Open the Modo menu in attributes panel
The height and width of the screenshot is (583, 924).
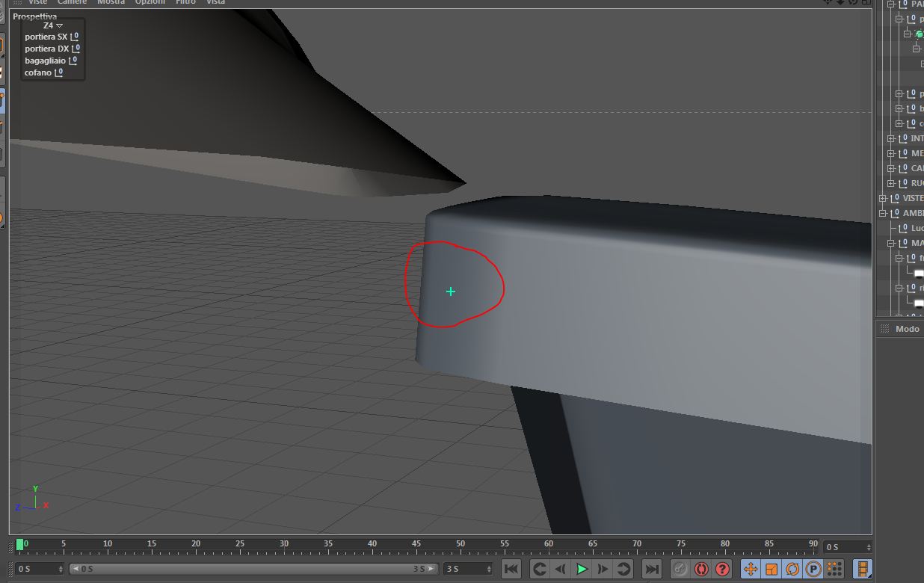coord(907,329)
